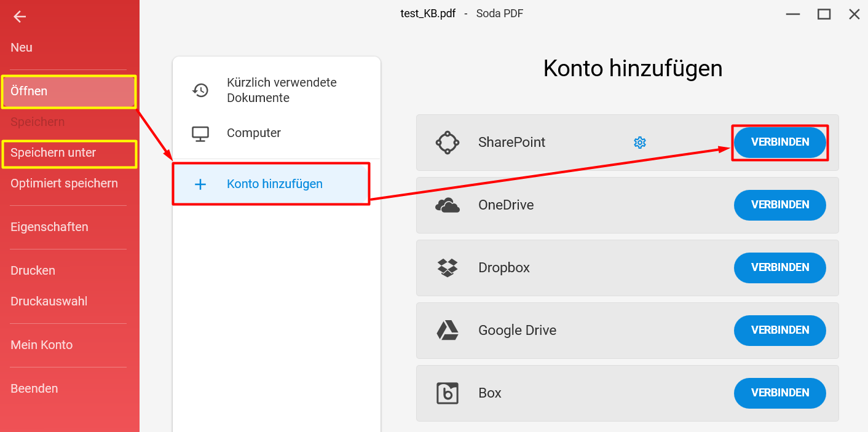Connect Box with the VERBINDEN button
Image resolution: width=868 pixels, height=432 pixels.
pyautogui.click(x=780, y=393)
